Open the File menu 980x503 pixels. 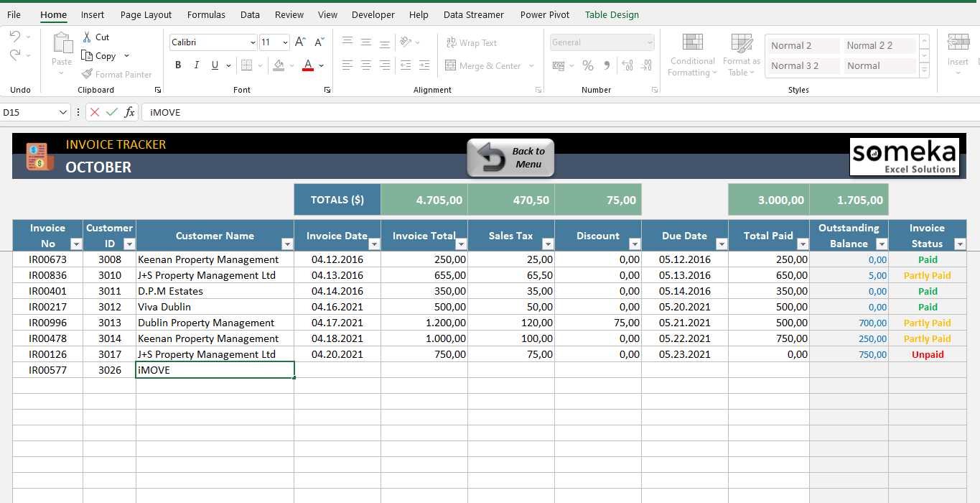click(x=14, y=14)
